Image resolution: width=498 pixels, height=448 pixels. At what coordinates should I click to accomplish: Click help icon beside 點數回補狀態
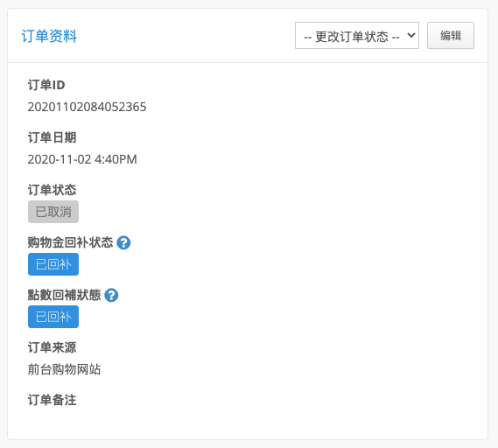(x=111, y=295)
